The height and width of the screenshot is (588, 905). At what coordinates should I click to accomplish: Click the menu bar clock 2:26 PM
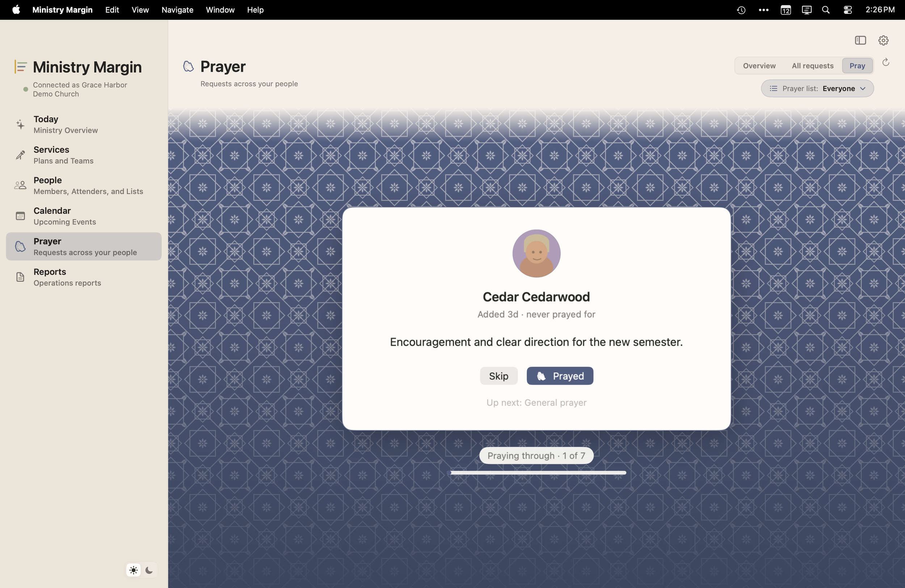pyautogui.click(x=880, y=10)
